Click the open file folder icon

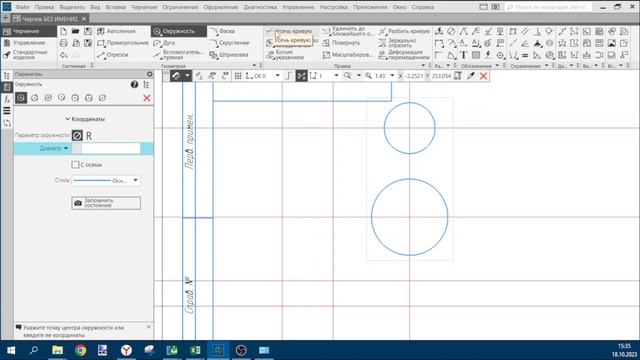point(76,31)
